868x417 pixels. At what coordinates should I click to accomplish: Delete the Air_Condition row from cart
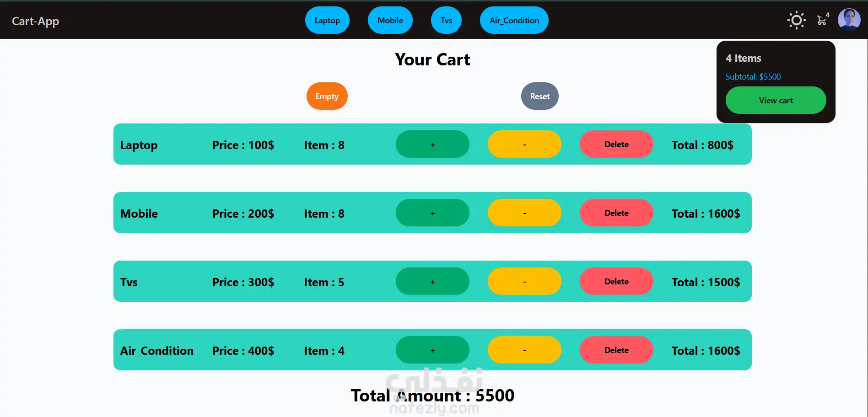click(616, 350)
